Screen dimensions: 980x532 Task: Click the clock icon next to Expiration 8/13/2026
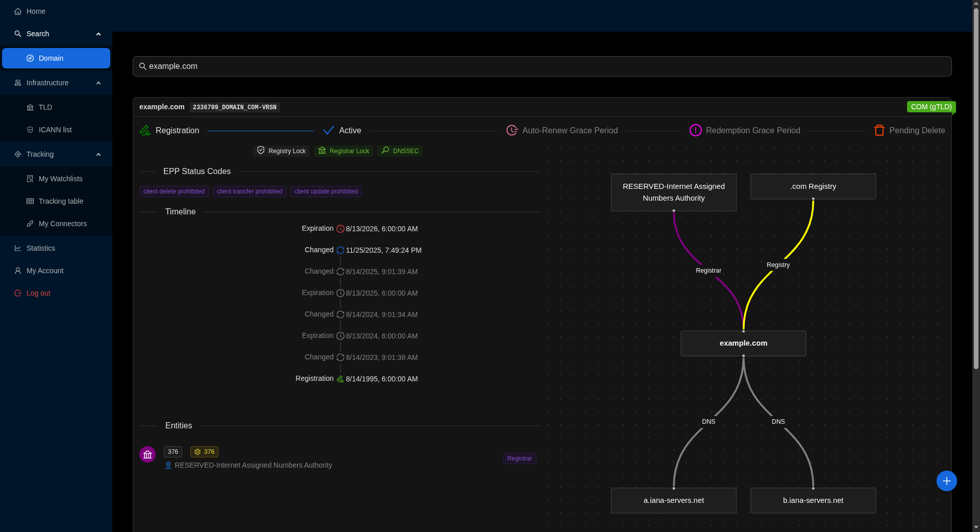tap(340, 229)
